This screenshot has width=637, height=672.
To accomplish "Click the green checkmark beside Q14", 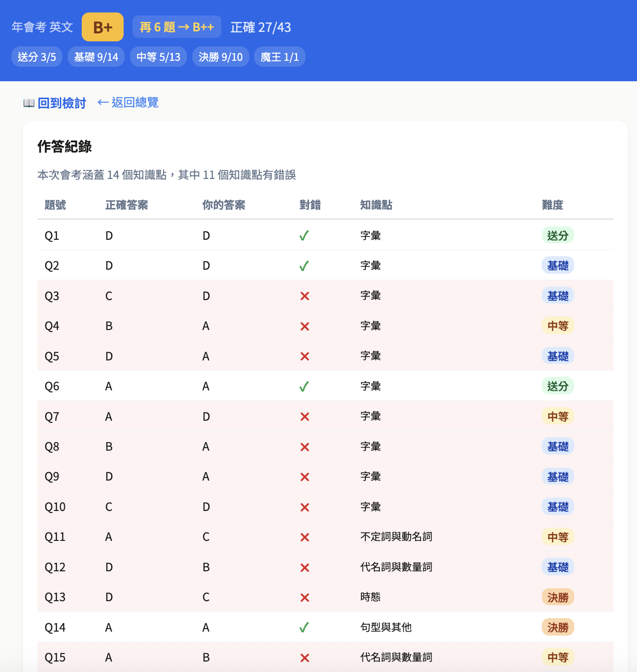I will [305, 627].
